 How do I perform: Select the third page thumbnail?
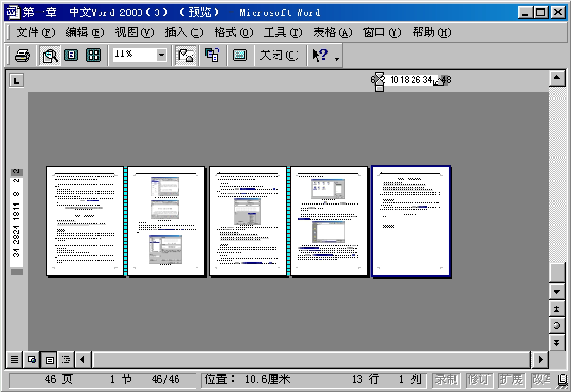(248, 221)
